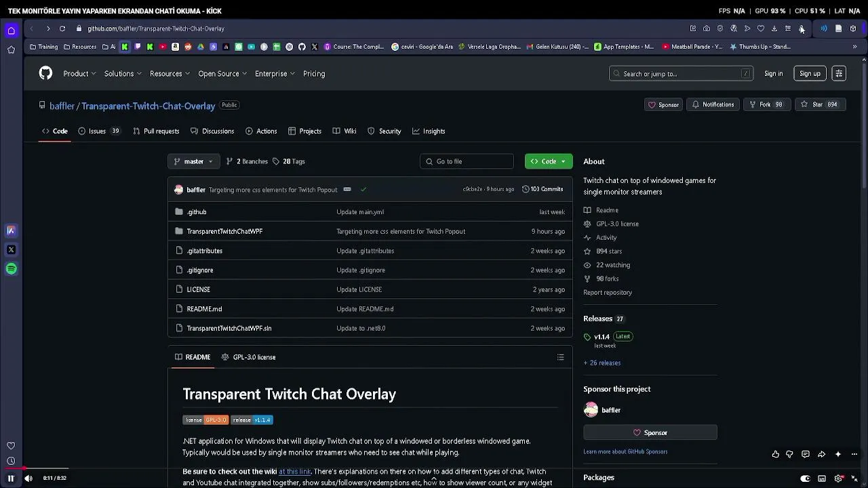Viewport: 868px width, 488px height.
Task: Open the X sidebar shortcut
Action: [11, 249]
